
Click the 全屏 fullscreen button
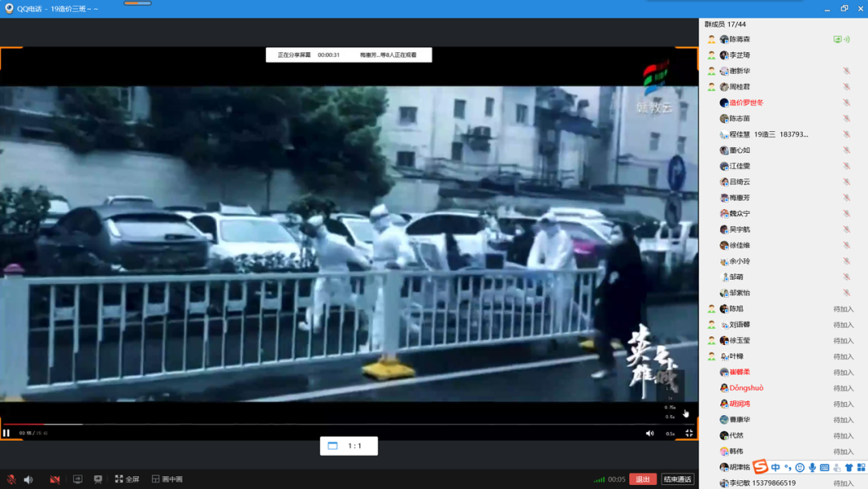(127, 479)
